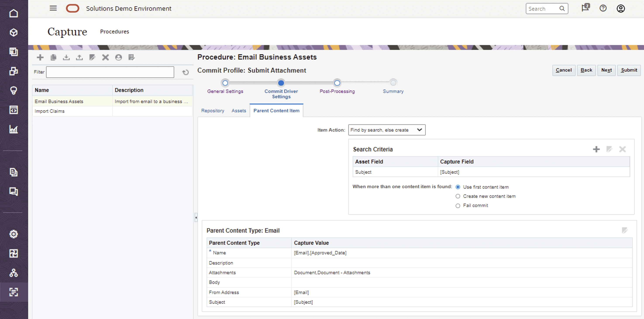Viewport: 644px width, 319px height.
Task: Delete the selected Search Criteria entry
Action: [x=622, y=149]
